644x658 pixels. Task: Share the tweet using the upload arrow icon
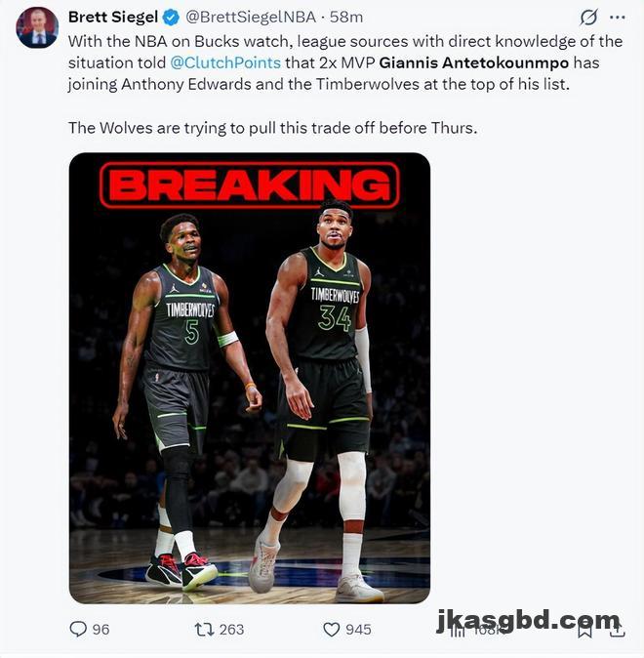(x=617, y=630)
